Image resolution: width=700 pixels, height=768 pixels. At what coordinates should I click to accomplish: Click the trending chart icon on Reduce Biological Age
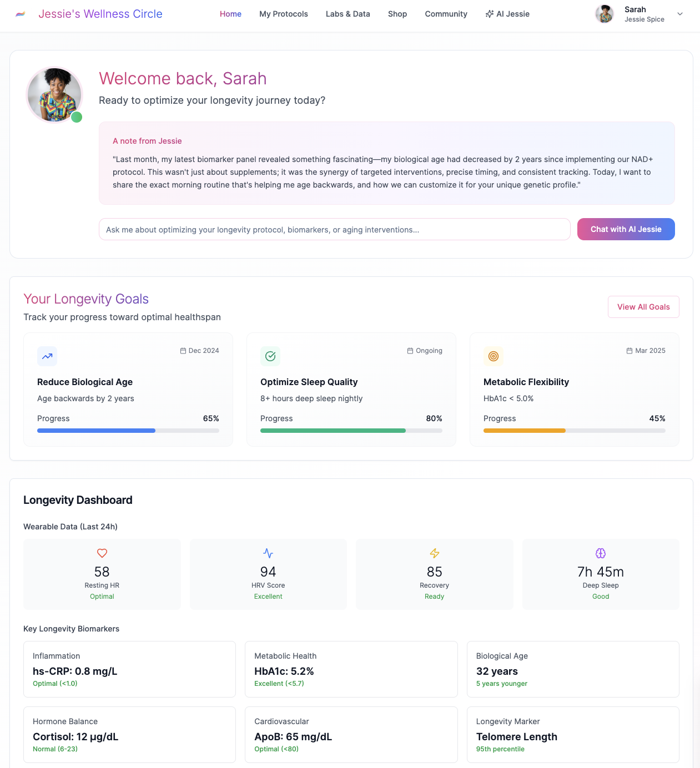[47, 356]
